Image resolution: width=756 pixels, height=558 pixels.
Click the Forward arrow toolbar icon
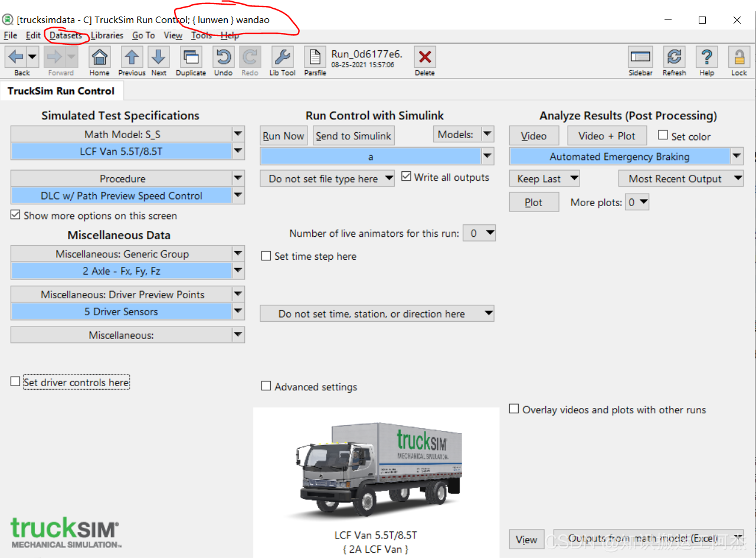pyautogui.click(x=55, y=57)
